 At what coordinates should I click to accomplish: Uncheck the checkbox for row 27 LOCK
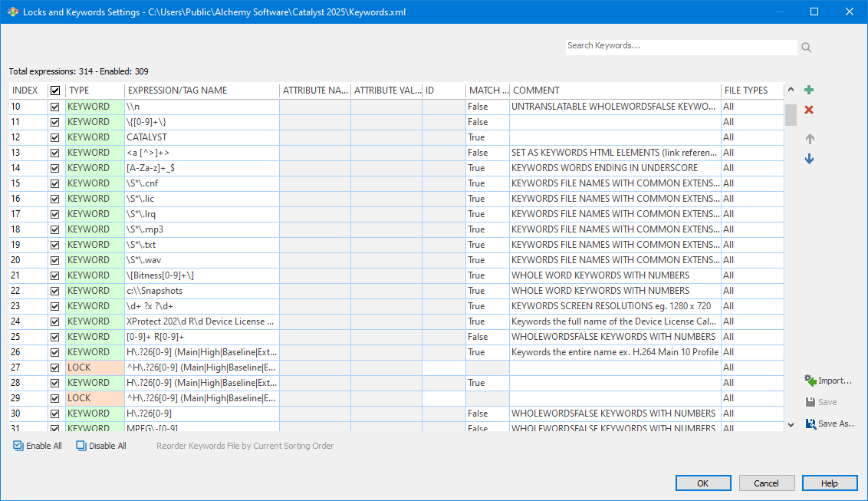tap(55, 368)
